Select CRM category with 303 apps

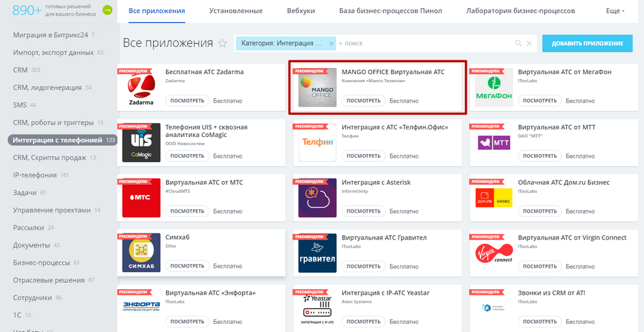tap(26, 70)
